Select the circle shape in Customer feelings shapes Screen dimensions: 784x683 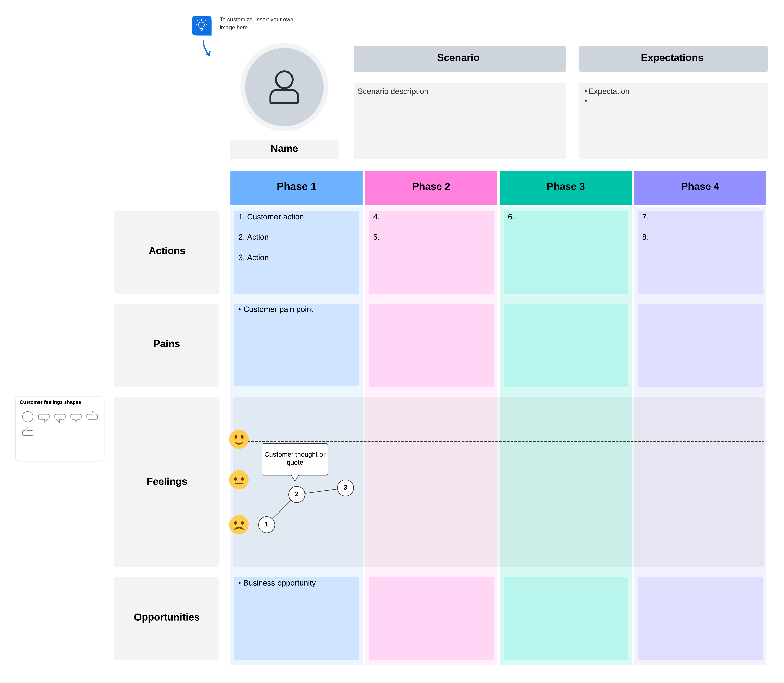click(x=28, y=417)
